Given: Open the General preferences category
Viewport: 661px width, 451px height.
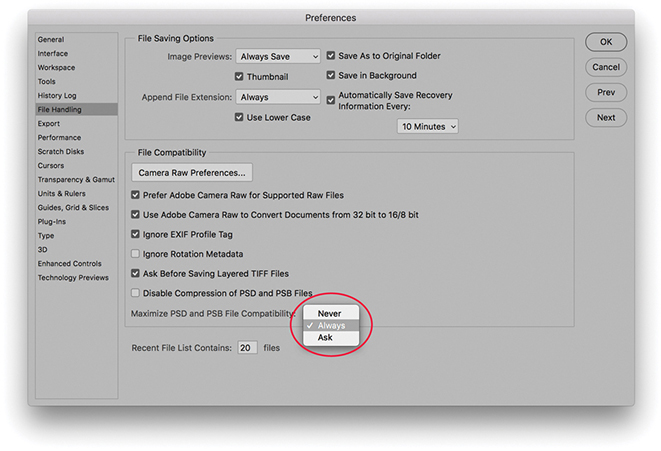Looking at the screenshot, I should 51,40.
